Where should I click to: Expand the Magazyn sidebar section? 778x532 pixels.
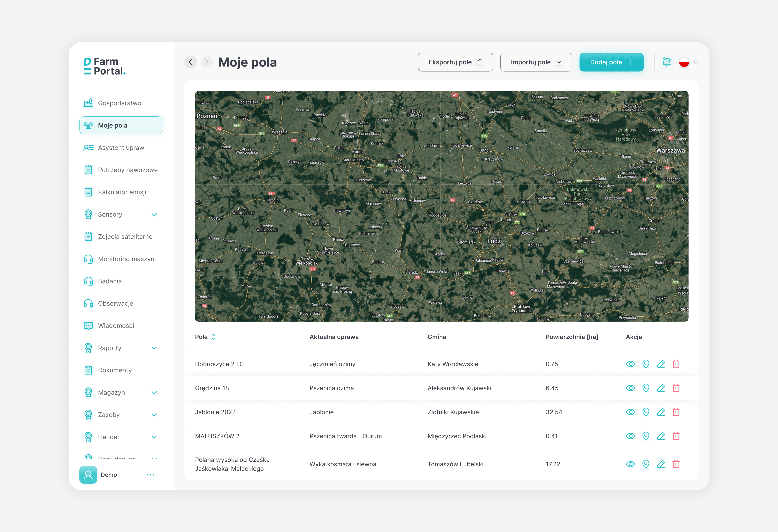click(154, 392)
